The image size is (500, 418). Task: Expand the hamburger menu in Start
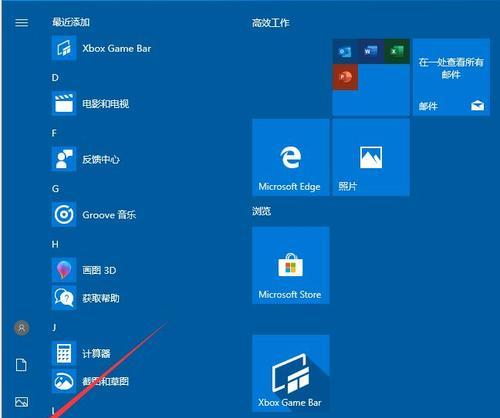[22, 23]
